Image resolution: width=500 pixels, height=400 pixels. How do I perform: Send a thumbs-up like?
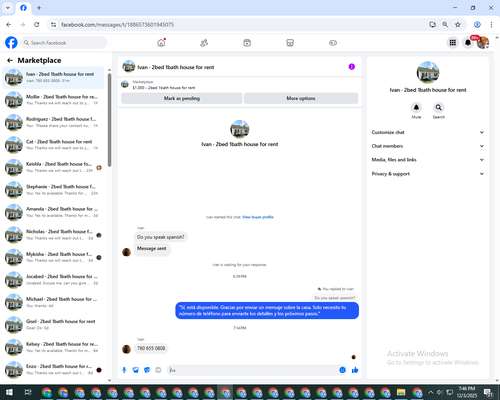tap(355, 370)
